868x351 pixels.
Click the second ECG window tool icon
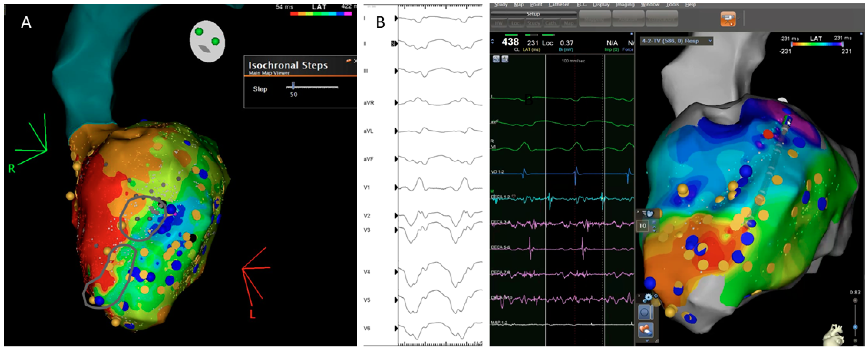tap(505, 59)
